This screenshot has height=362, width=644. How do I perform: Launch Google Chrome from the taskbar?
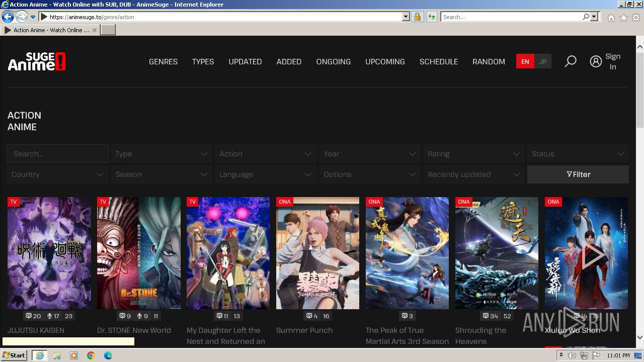click(91, 355)
